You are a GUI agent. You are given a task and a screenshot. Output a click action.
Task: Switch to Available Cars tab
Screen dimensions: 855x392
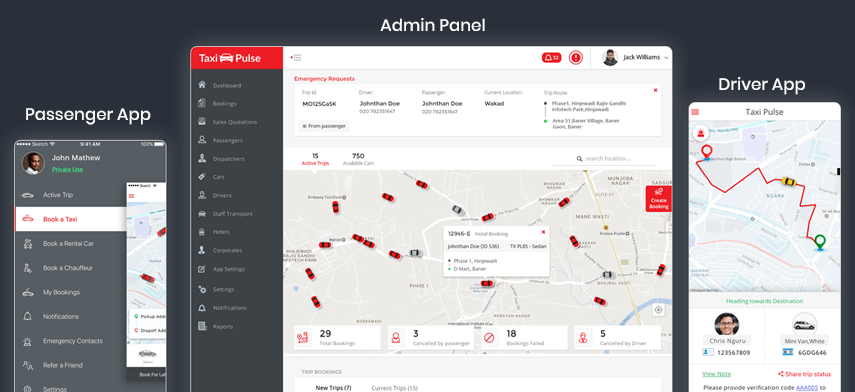click(358, 159)
